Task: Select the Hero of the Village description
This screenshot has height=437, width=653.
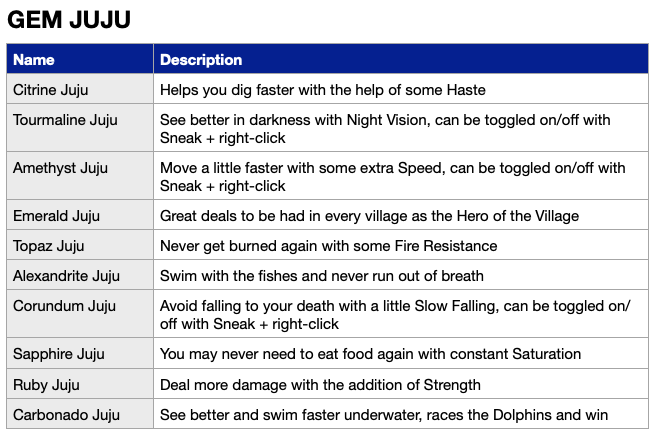Action: 369,216
